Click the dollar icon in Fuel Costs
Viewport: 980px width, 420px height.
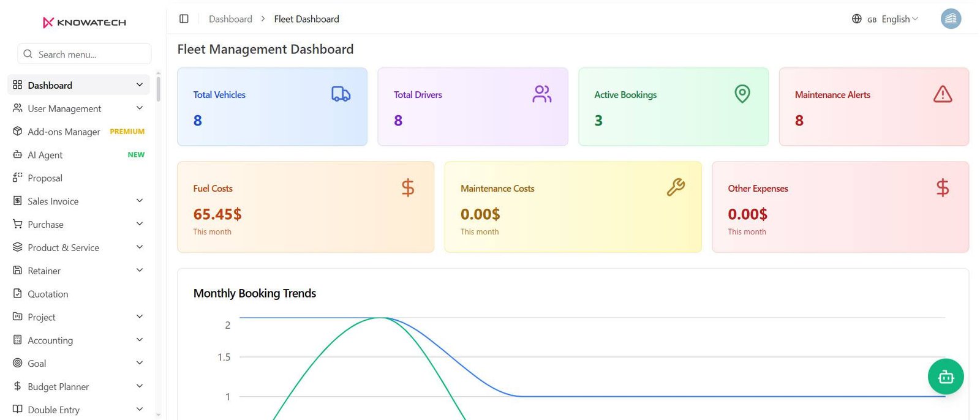coord(408,187)
